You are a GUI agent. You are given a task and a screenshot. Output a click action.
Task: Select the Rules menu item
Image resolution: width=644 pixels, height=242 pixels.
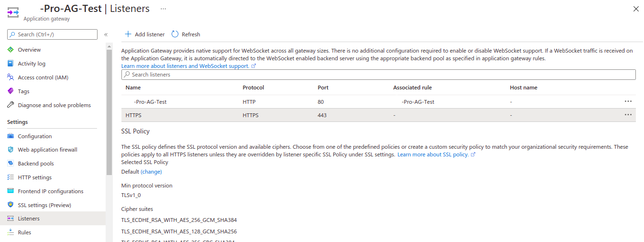pos(24,232)
